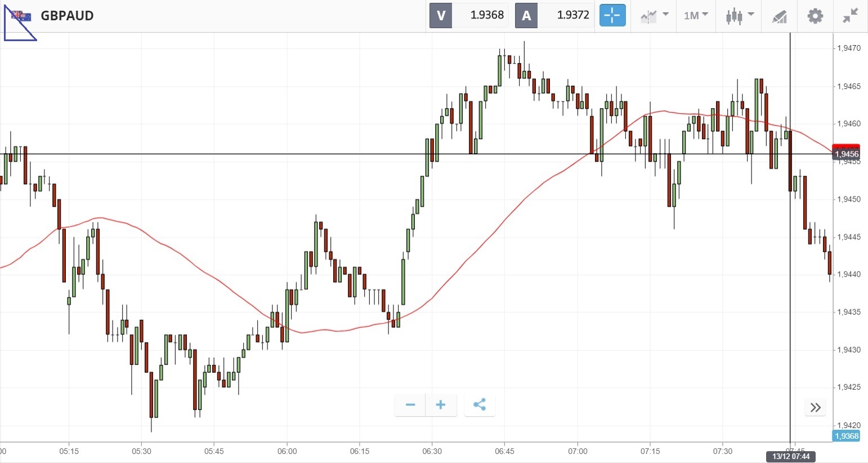The width and height of the screenshot is (868, 463).
Task: Open the 1M timeframe dropdown
Action: (x=696, y=16)
